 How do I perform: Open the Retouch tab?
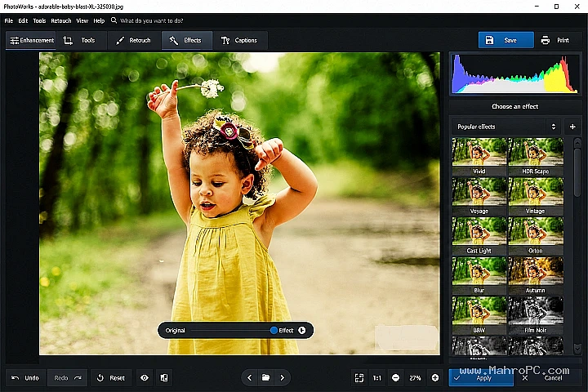[134, 40]
